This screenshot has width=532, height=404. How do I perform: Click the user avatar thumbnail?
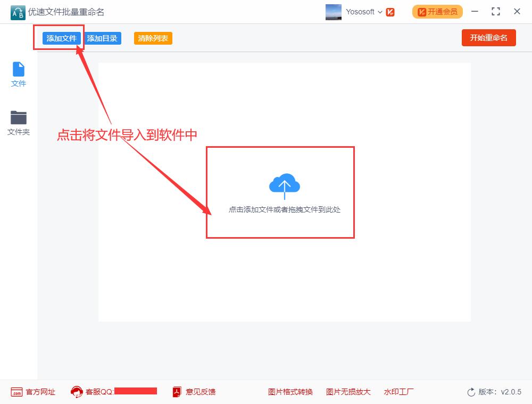point(333,12)
